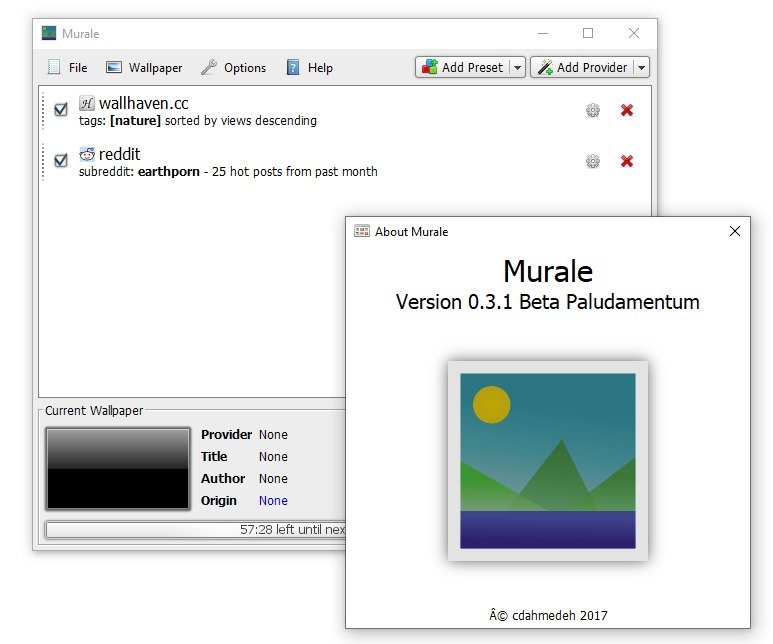773x644 pixels.
Task: Click the drag handle of wallhaven.cc row
Action: click(x=43, y=110)
